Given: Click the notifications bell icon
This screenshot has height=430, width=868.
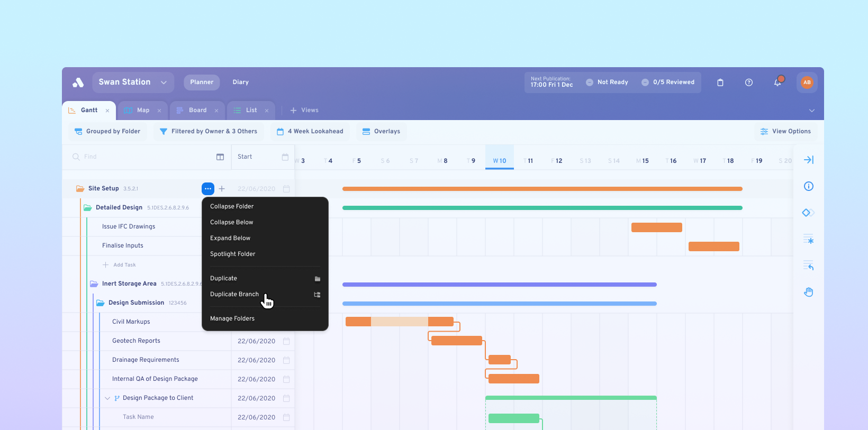Looking at the screenshot, I should [x=777, y=83].
